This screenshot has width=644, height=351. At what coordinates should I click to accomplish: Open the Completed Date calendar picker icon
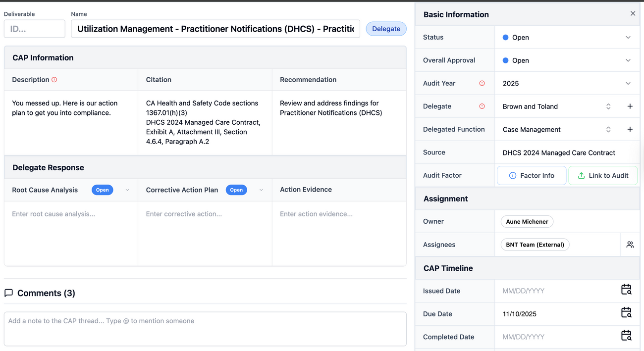coord(626,335)
